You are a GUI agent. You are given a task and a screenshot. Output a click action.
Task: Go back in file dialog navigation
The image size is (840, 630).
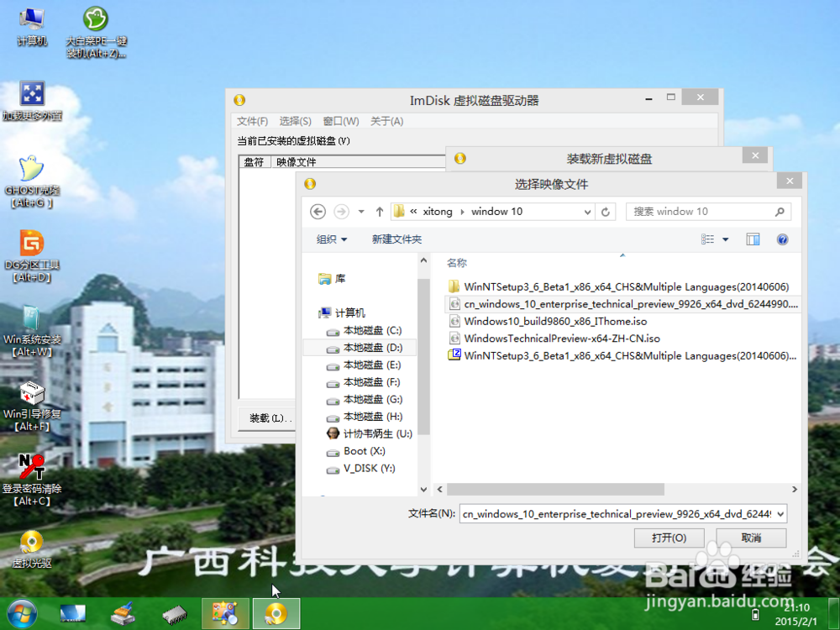[318, 212]
